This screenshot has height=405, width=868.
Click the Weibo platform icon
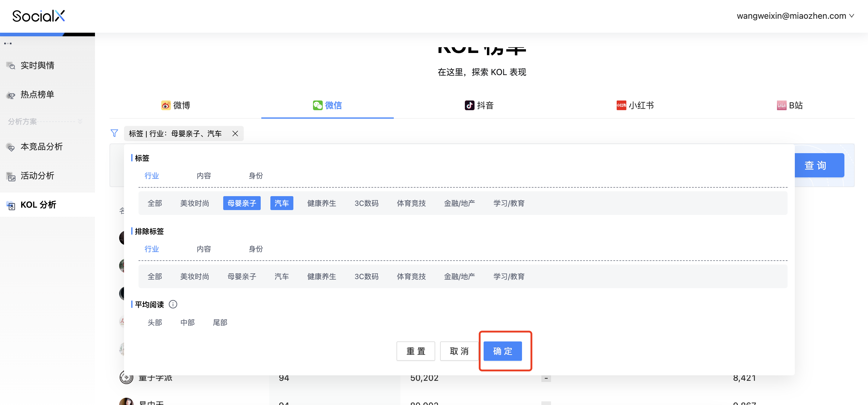click(x=165, y=106)
